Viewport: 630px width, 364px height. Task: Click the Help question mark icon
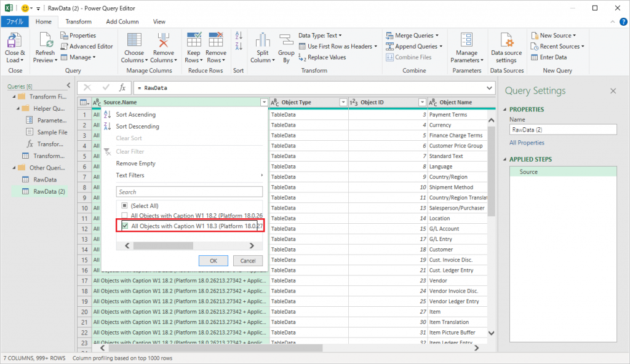[x=623, y=22]
